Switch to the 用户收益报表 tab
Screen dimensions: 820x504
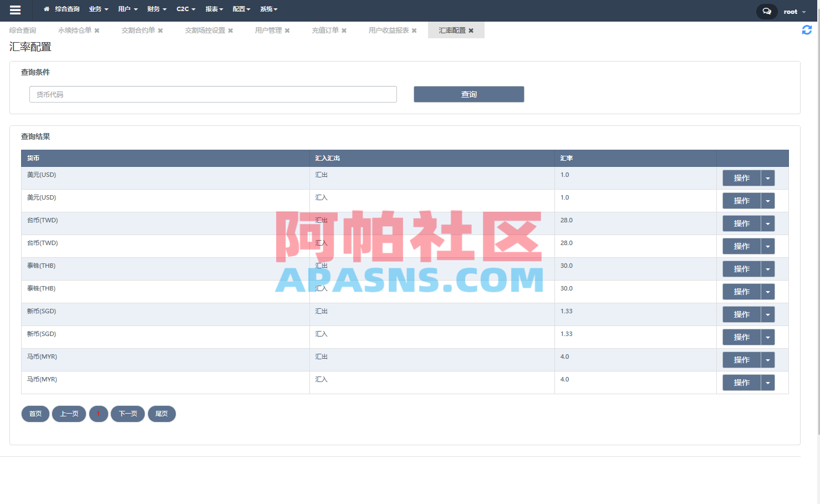(x=390, y=30)
